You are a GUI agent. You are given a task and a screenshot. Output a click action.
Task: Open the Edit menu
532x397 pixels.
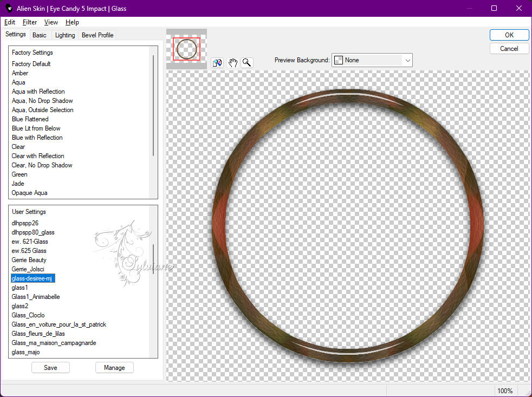pos(10,22)
